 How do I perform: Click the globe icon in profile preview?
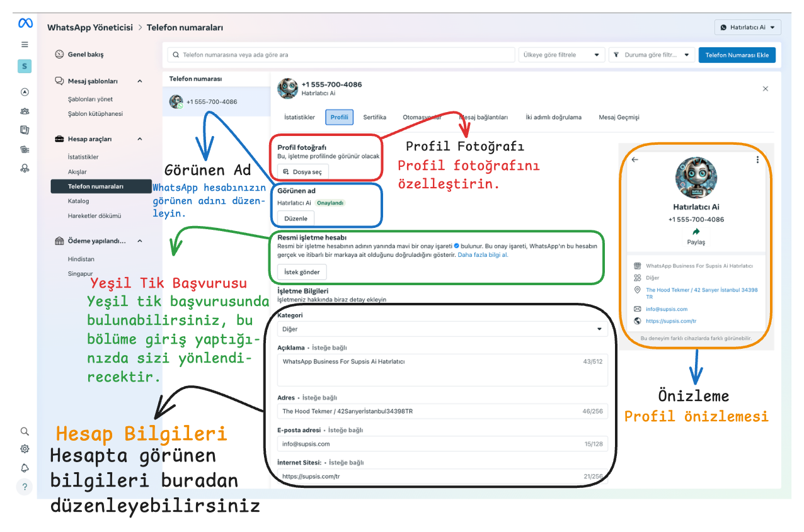(638, 321)
